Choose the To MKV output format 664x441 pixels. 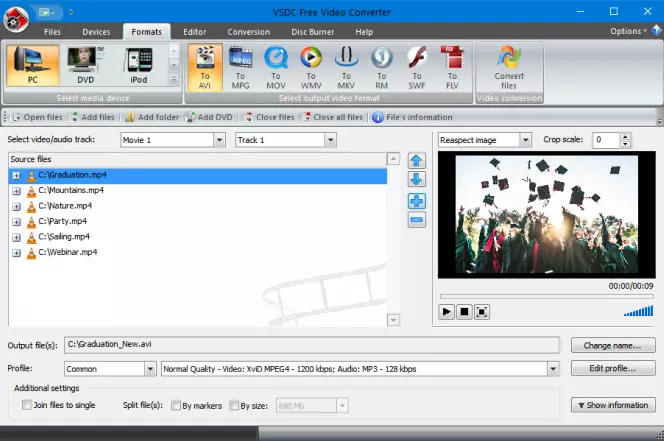coord(346,67)
